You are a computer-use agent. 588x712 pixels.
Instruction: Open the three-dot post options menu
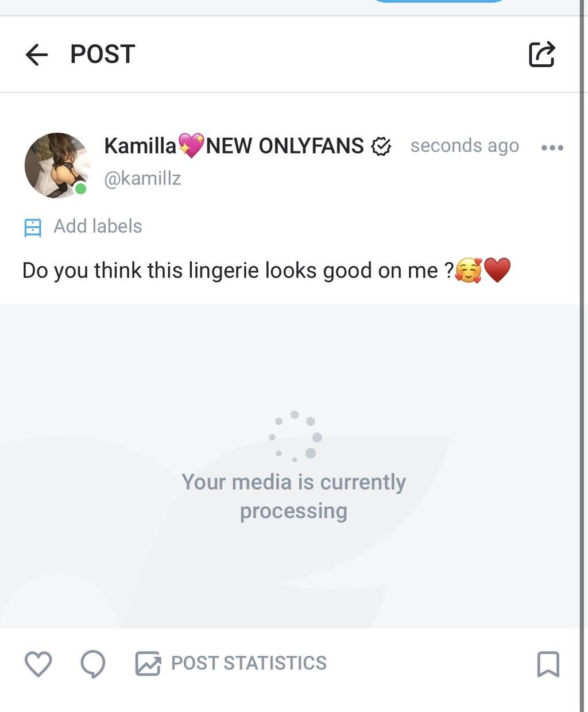pyautogui.click(x=552, y=148)
